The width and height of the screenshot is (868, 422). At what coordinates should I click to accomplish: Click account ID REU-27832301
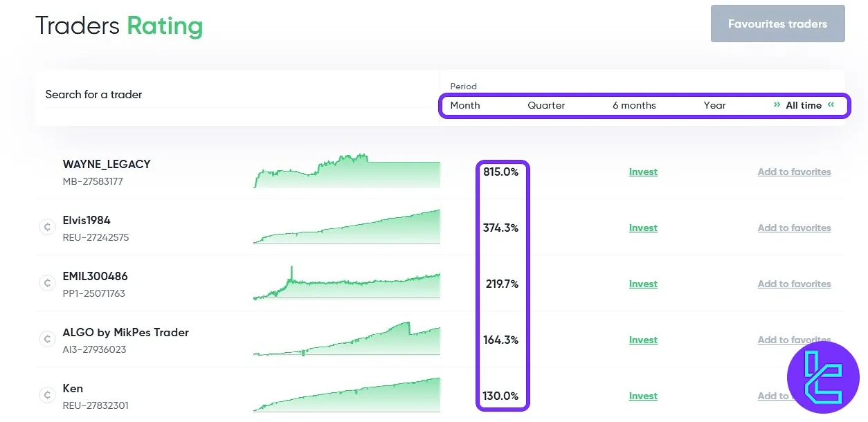coord(96,406)
